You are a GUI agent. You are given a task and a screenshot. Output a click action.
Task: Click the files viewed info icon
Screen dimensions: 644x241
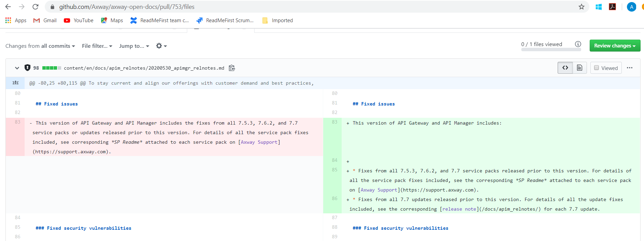[x=578, y=44]
